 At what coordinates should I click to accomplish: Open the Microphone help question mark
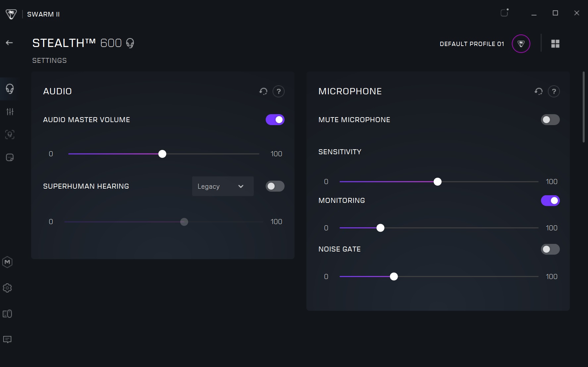pos(554,91)
